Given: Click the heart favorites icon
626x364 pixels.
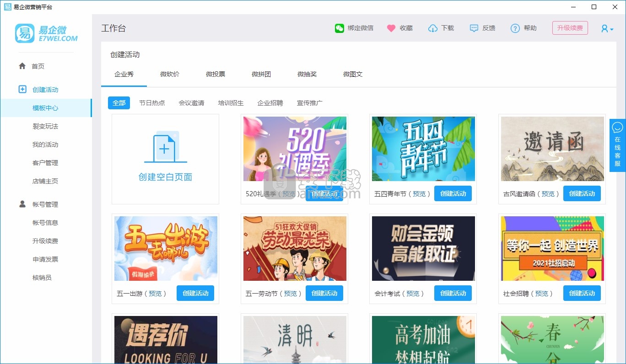Looking at the screenshot, I should 391,28.
